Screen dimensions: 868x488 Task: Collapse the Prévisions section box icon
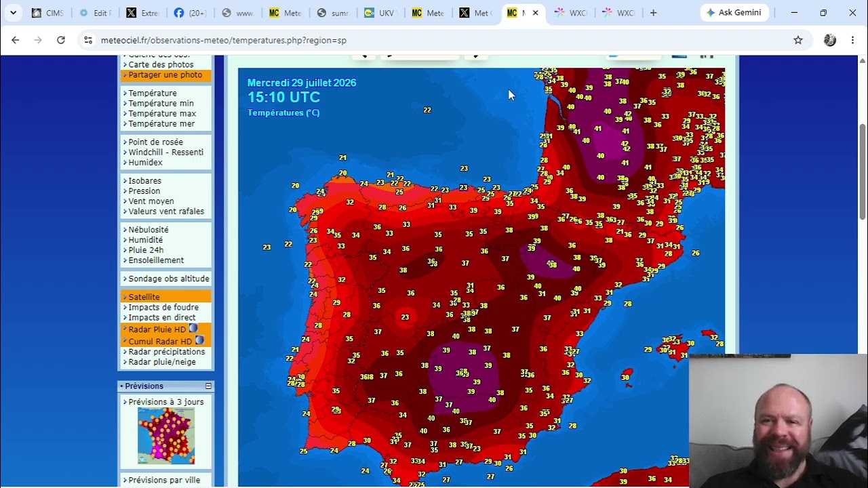208,386
